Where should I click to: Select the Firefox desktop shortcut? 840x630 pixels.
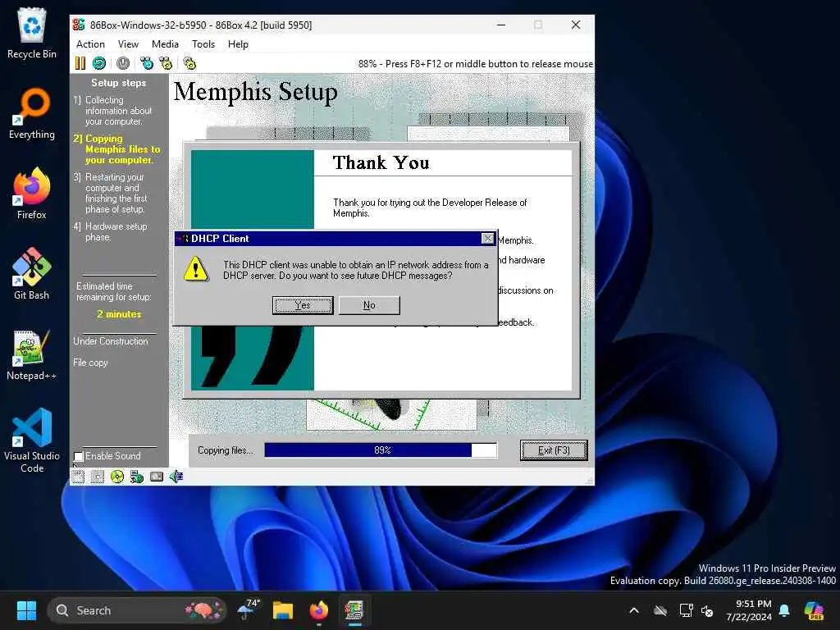[x=32, y=194]
